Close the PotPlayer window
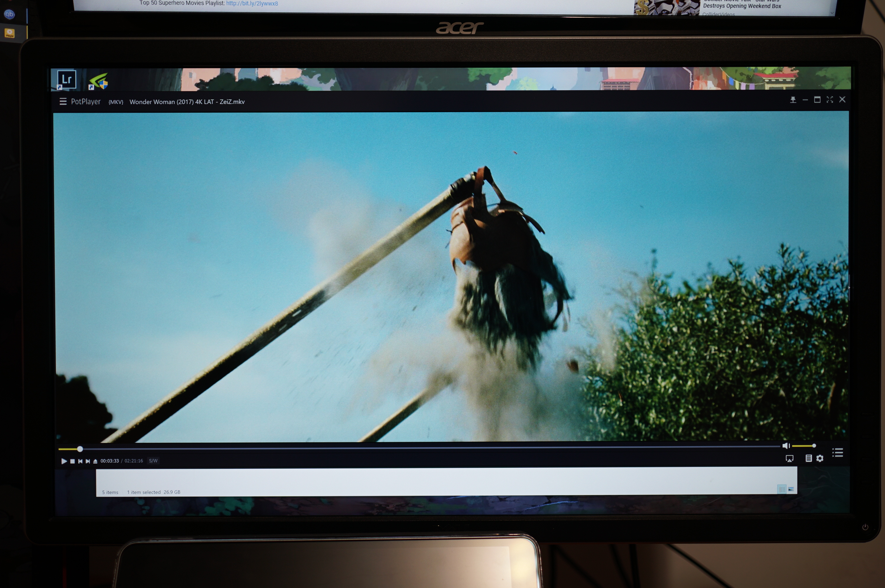The width and height of the screenshot is (885, 588). pyautogui.click(x=842, y=99)
